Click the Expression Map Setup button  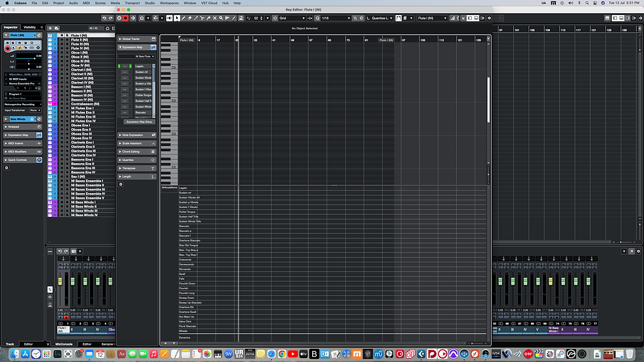139,122
